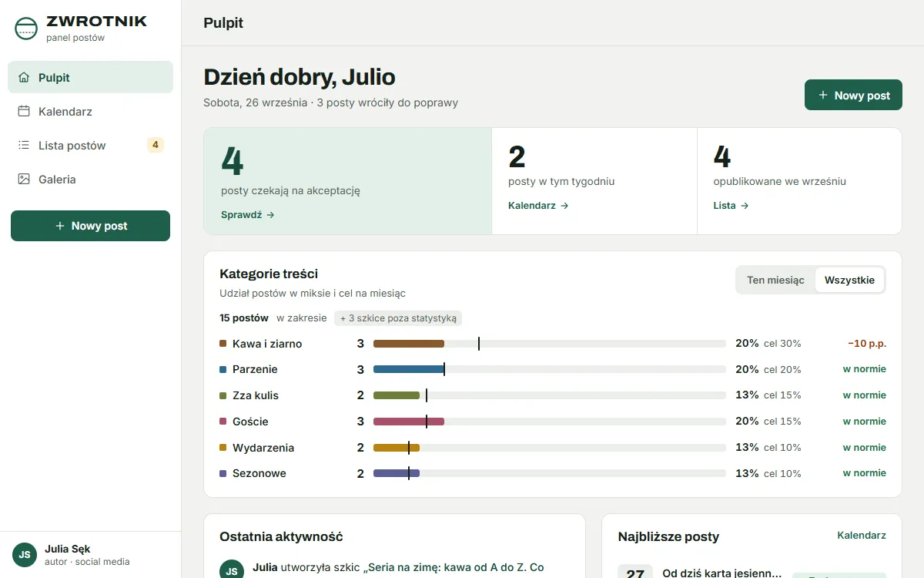This screenshot has height=578, width=924.
Task: Click the top-right Nowy post button
Action: [853, 95]
